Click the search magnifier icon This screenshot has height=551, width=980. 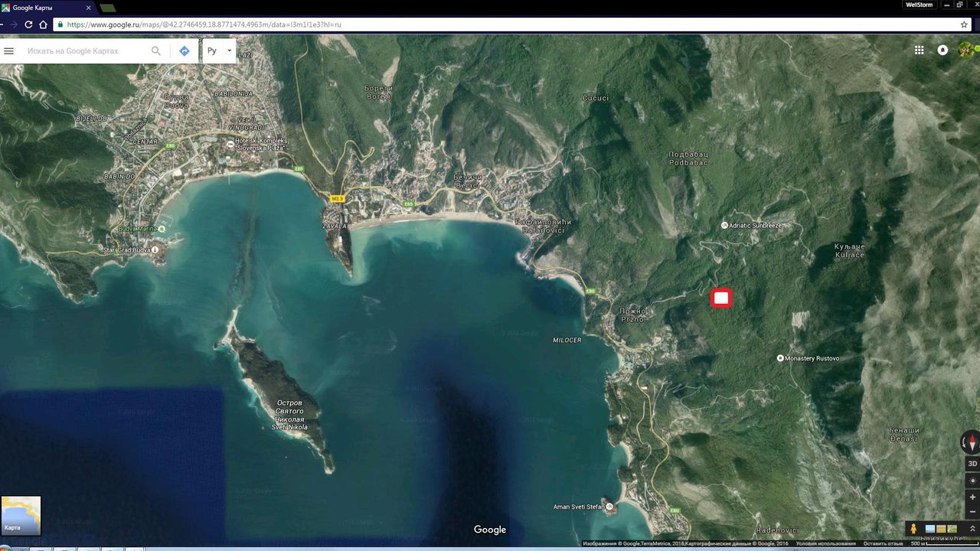pyautogui.click(x=156, y=51)
